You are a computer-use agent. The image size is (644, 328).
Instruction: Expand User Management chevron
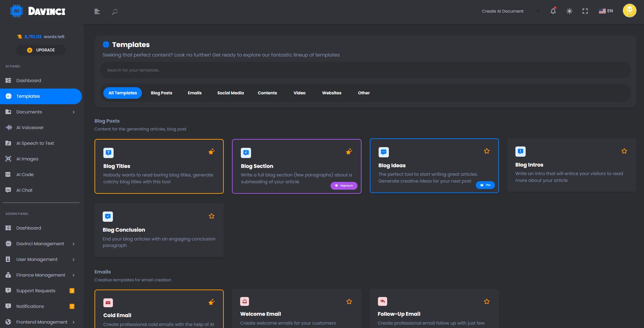(x=73, y=260)
